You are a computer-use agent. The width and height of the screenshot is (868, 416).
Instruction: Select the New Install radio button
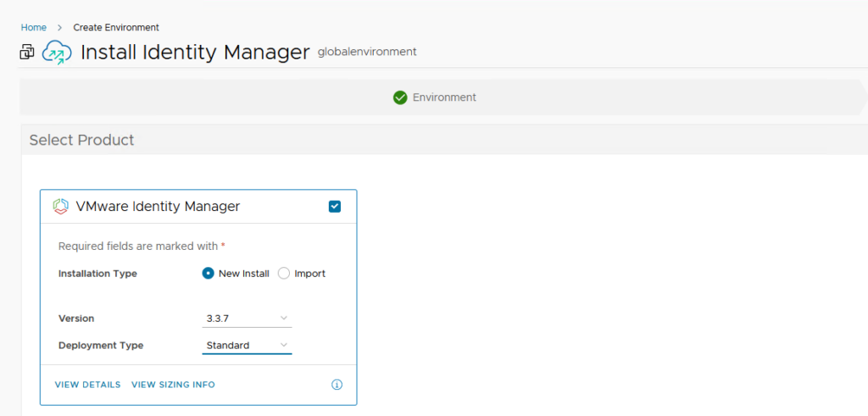pos(209,274)
